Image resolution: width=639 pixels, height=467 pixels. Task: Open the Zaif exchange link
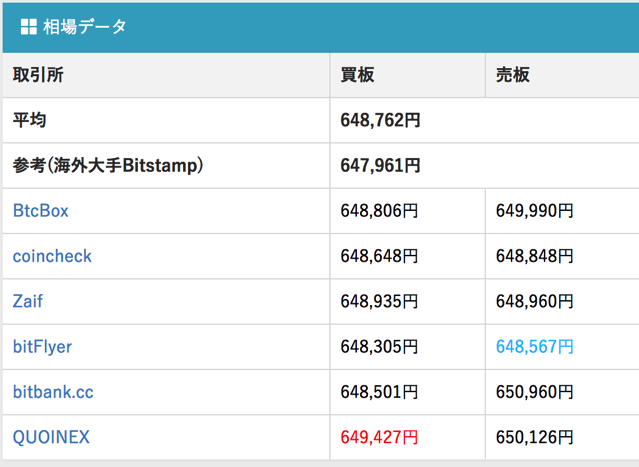(x=28, y=302)
